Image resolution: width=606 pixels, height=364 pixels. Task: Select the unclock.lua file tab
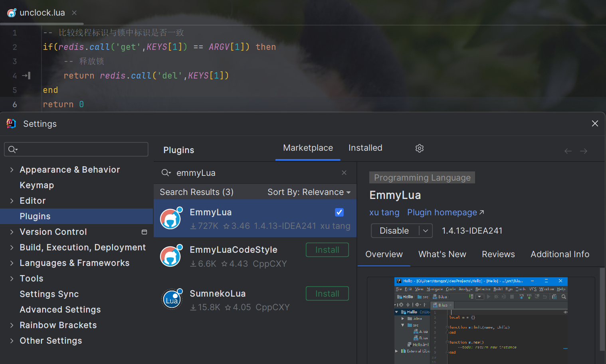[x=42, y=13]
